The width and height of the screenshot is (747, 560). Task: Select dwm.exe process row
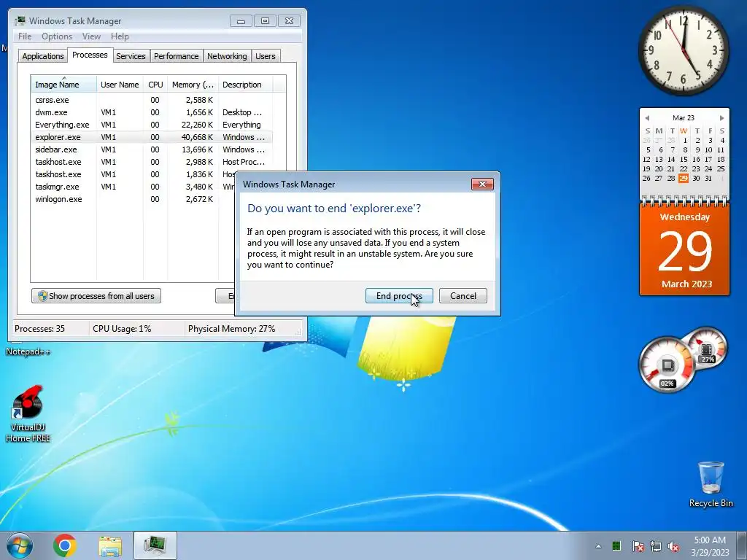pyautogui.click(x=152, y=112)
